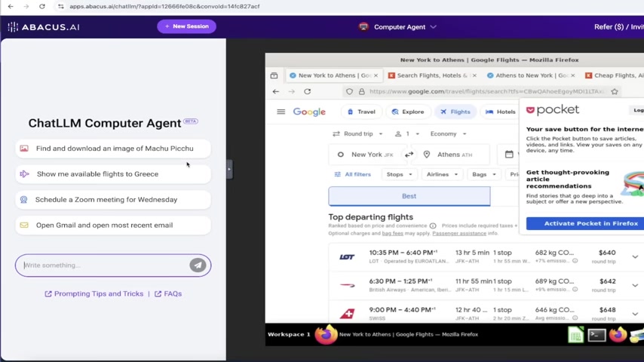The height and width of the screenshot is (362, 644).
Task: Bookmark page with the star icon
Action: (x=615, y=91)
